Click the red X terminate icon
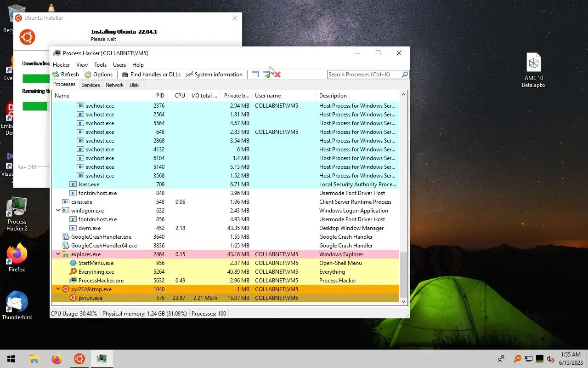 277,75
